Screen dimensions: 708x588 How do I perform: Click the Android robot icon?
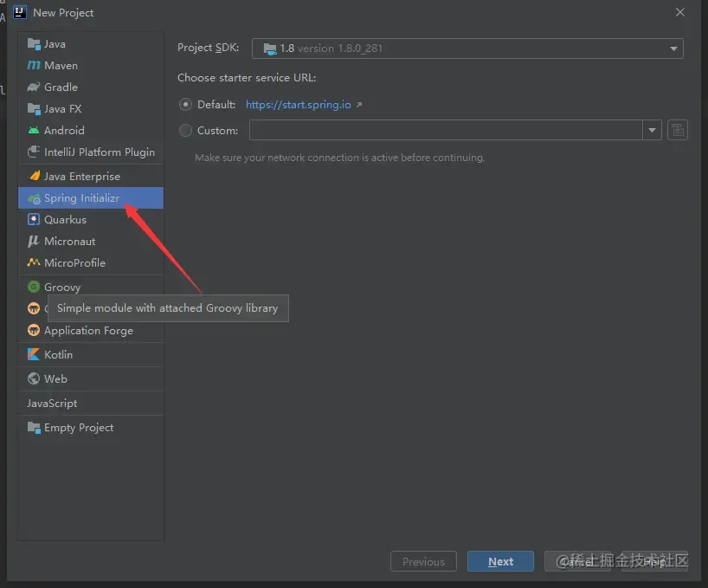(34, 131)
